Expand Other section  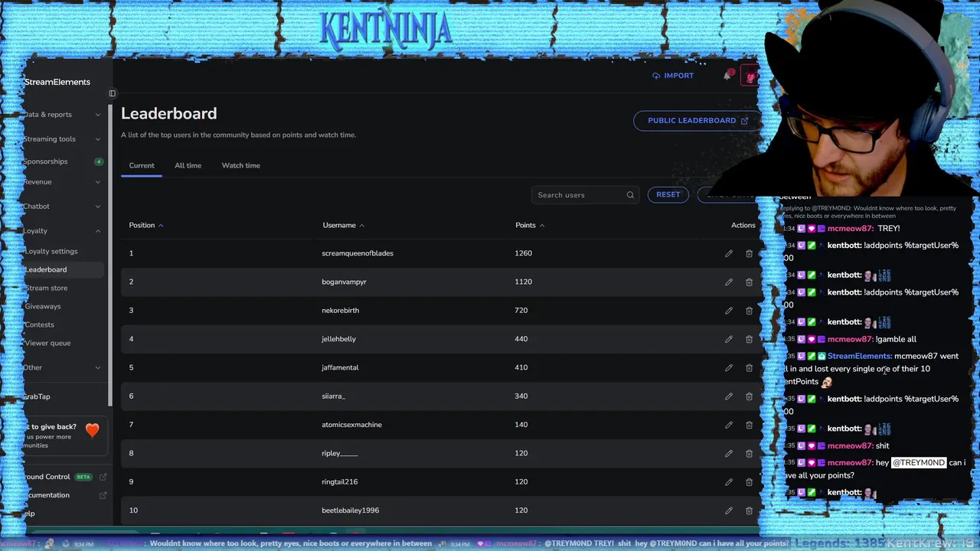point(61,368)
